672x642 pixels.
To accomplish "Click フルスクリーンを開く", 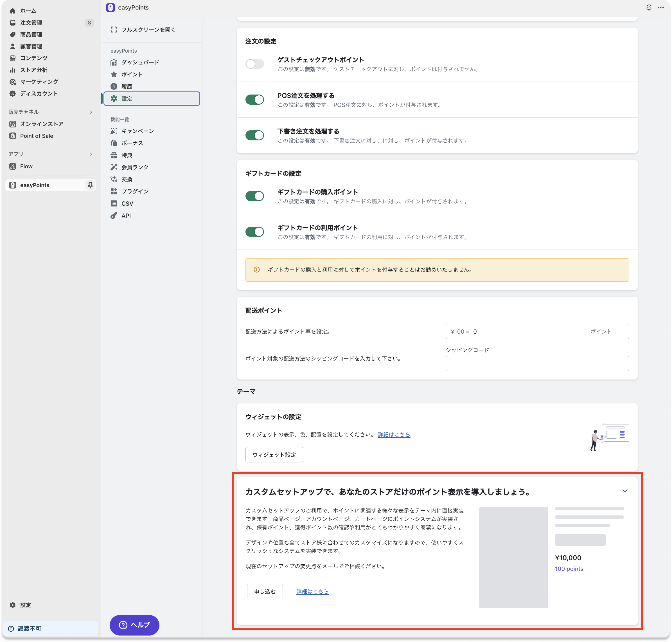I will point(148,30).
